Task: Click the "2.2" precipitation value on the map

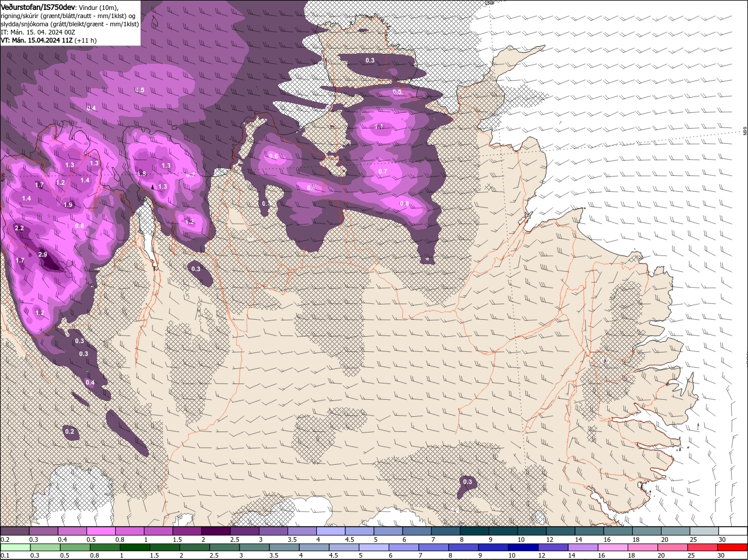Action: click(19, 228)
